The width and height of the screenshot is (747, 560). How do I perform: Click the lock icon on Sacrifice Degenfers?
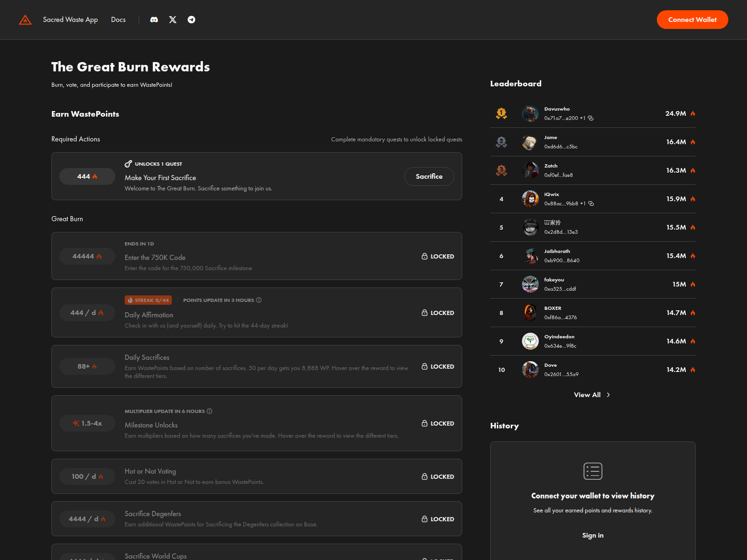point(424,519)
